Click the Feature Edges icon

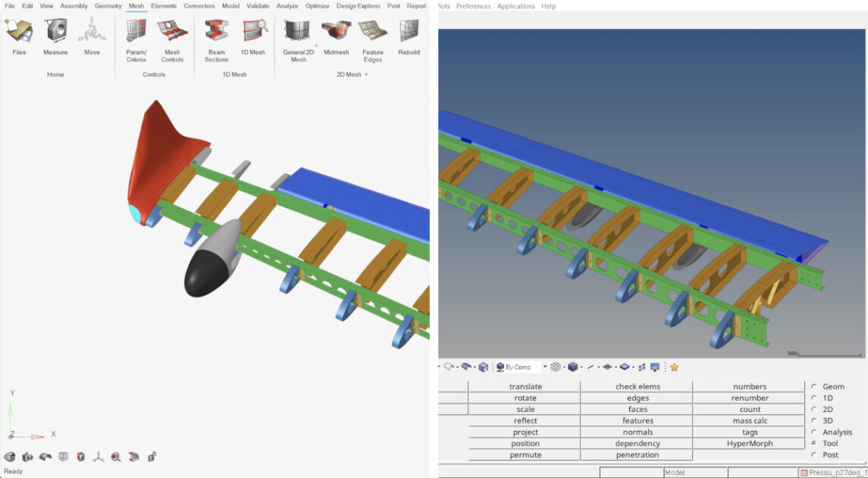click(x=372, y=32)
